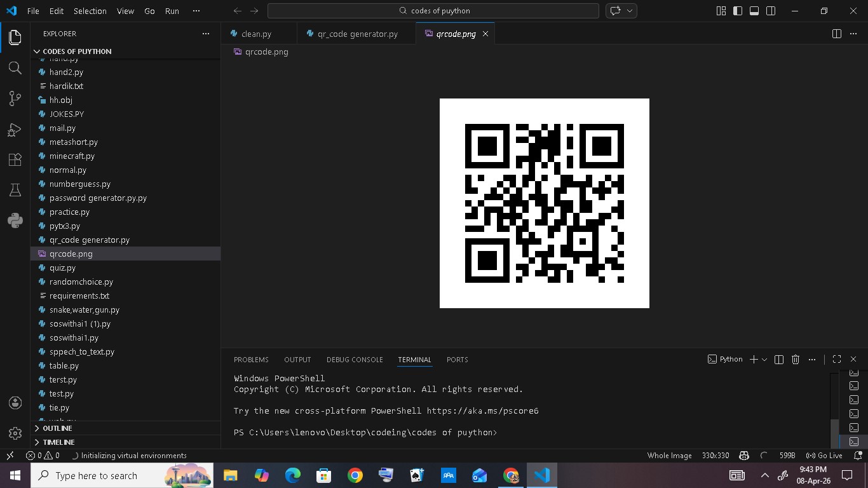Toggle the primary side bar
868x488 pixels.
pos(737,11)
